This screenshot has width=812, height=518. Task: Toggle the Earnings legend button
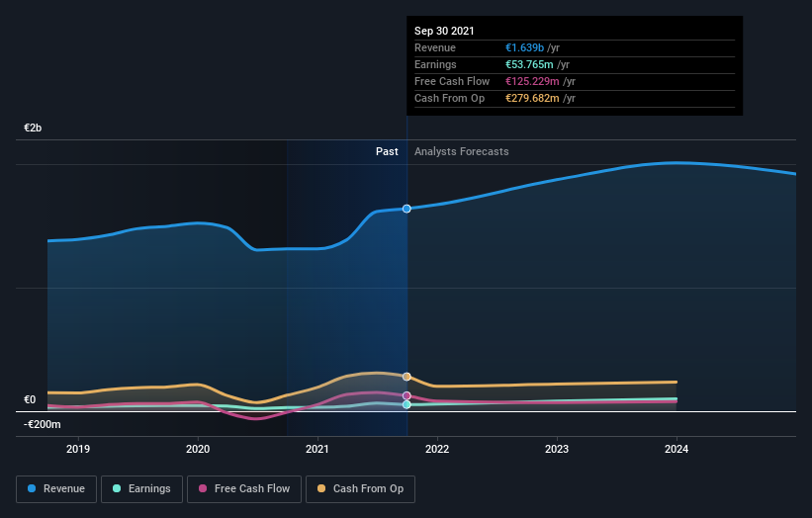coord(141,489)
